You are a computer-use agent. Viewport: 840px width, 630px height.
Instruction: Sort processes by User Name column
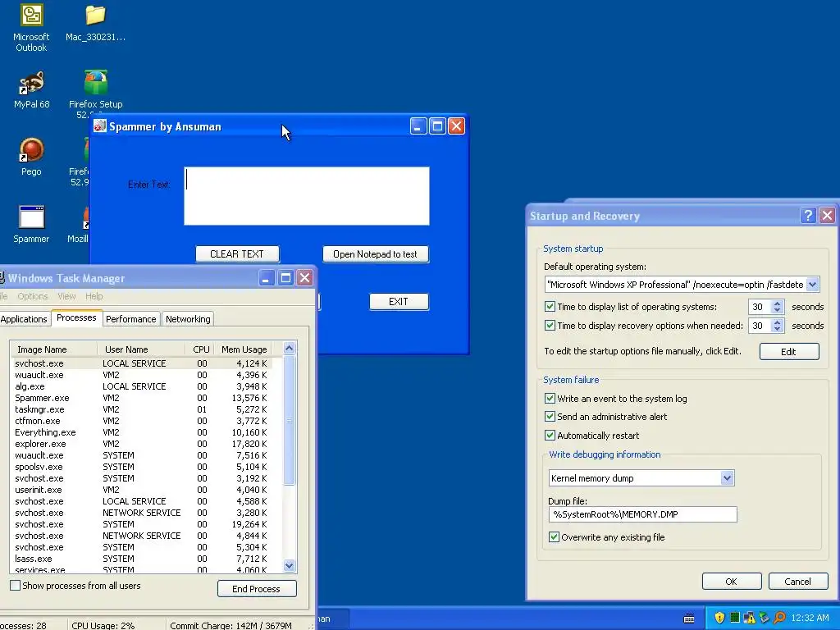pyautogui.click(x=141, y=349)
